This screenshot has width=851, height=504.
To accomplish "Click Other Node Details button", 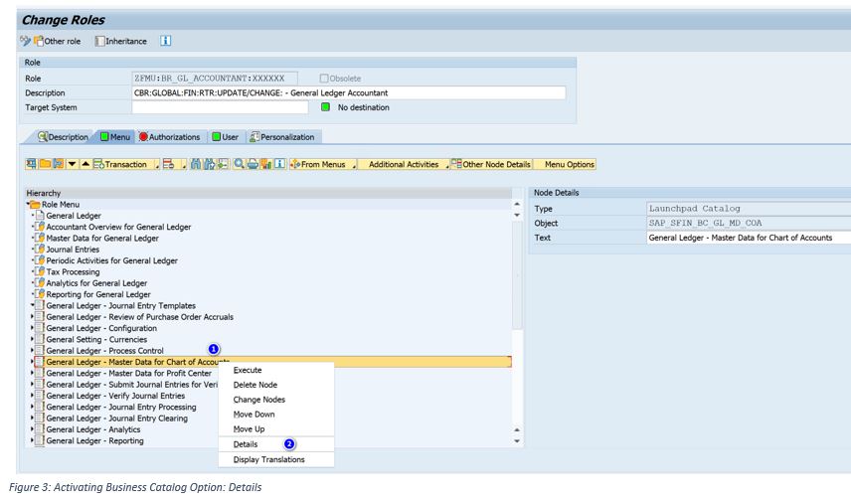I will point(491,164).
